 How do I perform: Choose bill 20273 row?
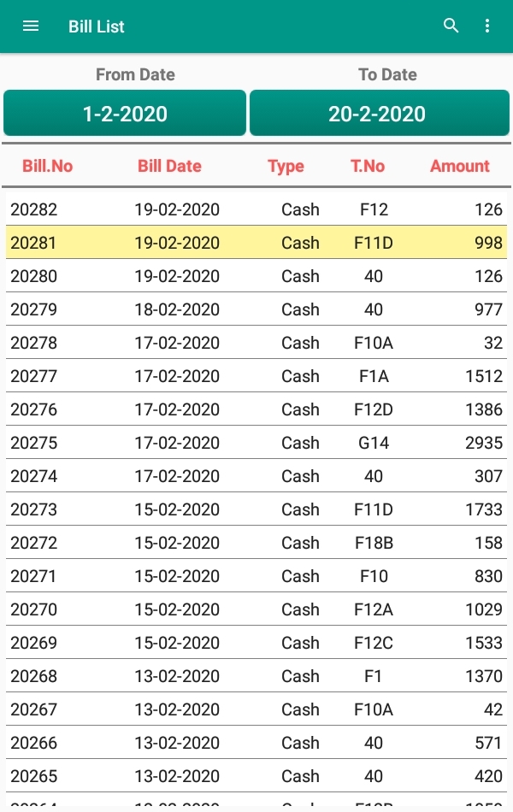tap(256, 509)
